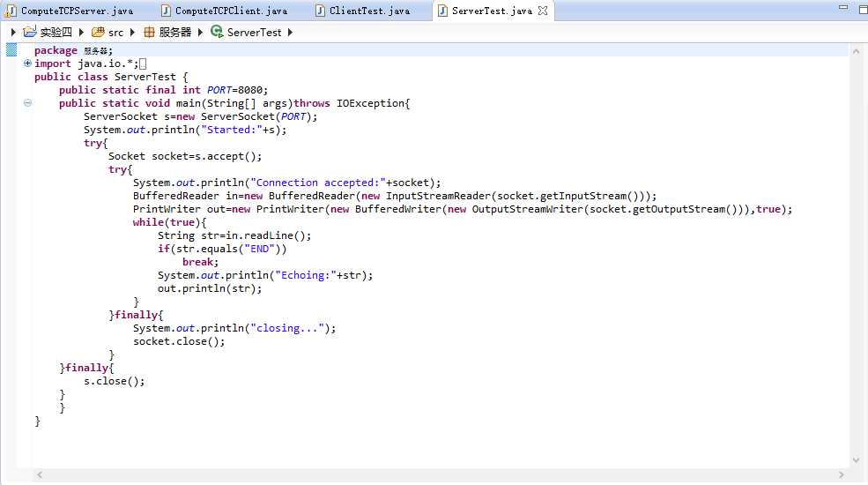The image size is (868, 485).
Task: Click 'String str=in.readLine();' line
Action: (x=234, y=235)
